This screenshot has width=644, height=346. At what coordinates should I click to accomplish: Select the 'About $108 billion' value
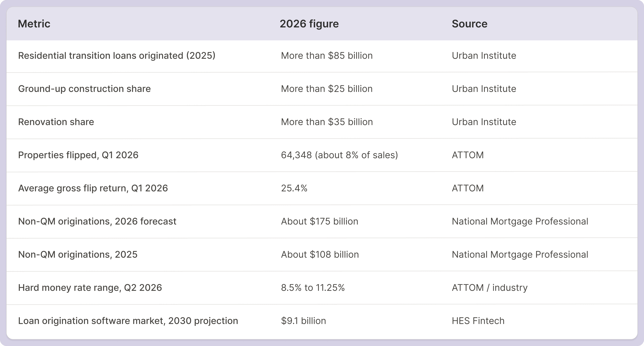(x=320, y=255)
